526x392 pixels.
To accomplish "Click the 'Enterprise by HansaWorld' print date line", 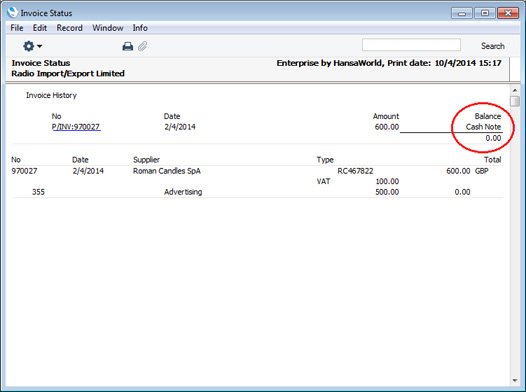I will 389,63.
